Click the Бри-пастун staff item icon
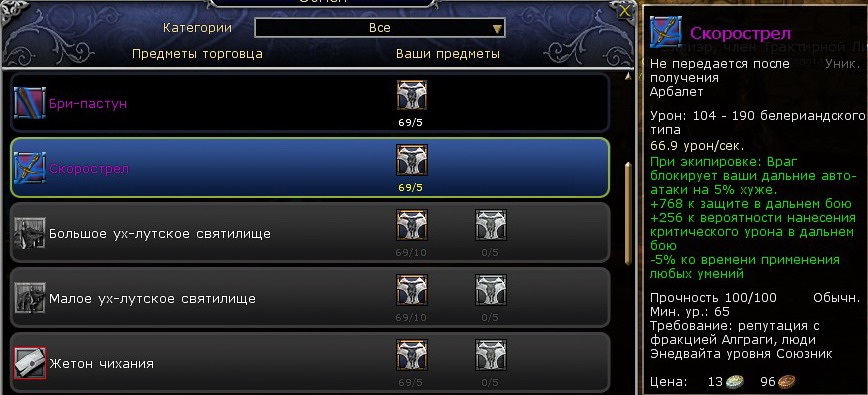The height and width of the screenshot is (395, 868). click(29, 103)
